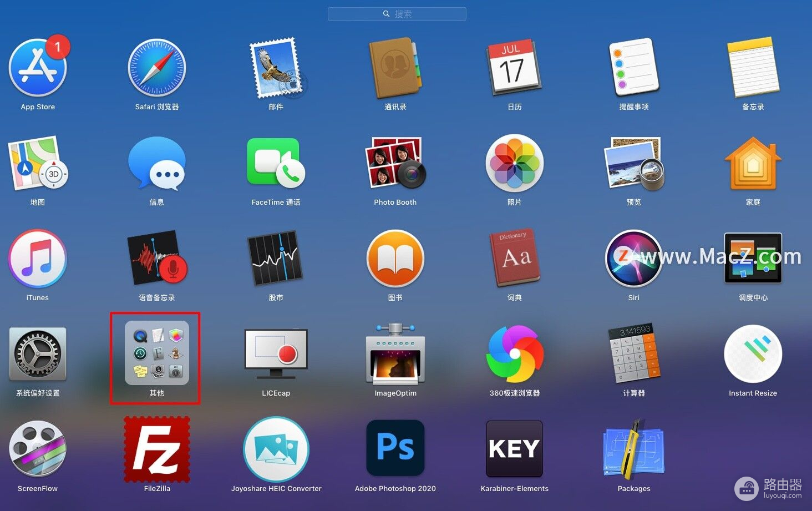Launch LICEcap screen recorder
This screenshot has width=812, height=511.
point(276,354)
